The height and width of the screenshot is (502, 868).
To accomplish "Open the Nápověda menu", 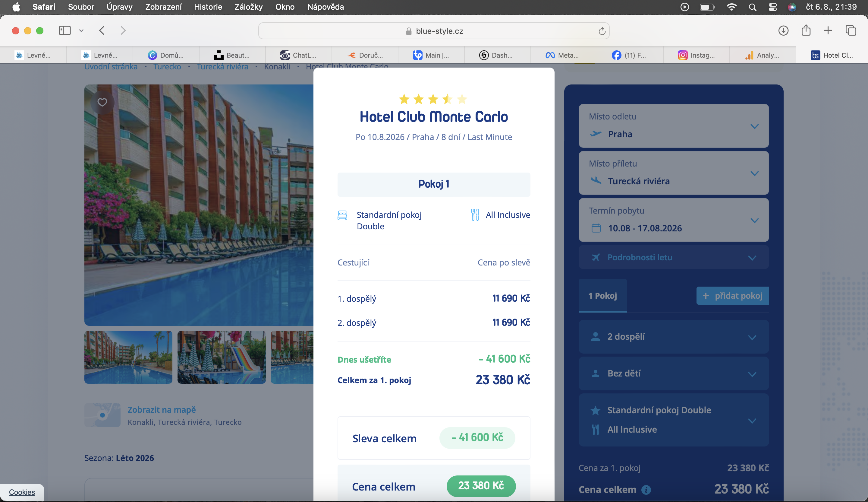I will click(325, 7).
